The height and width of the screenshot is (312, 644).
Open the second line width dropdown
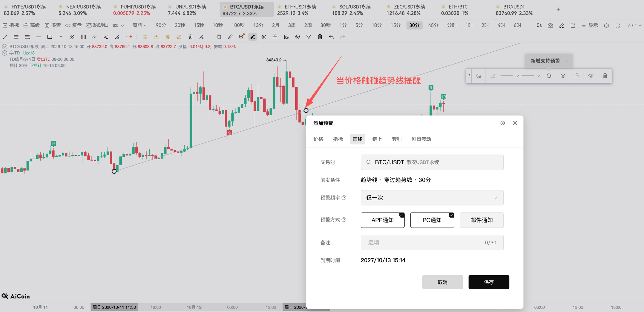coord(531,76)
